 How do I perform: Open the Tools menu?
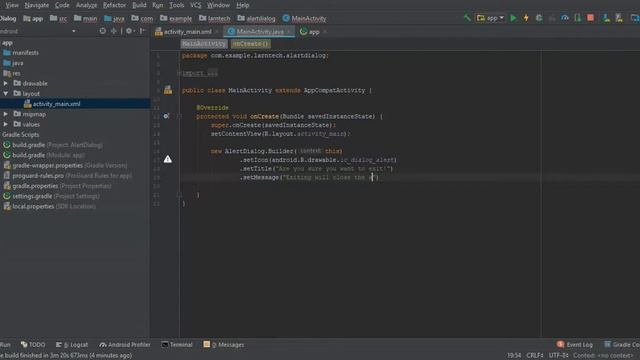176,5
